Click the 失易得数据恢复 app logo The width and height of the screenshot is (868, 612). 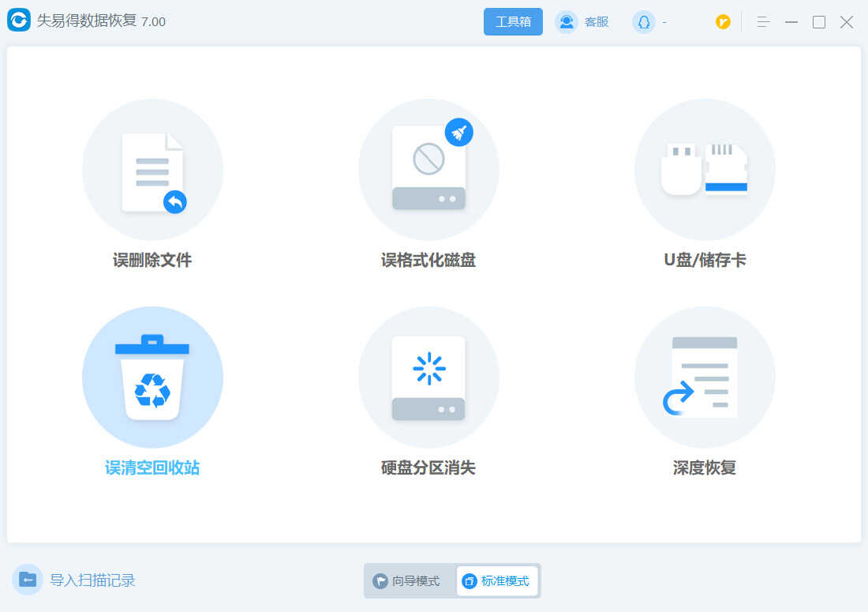click(x=19, y=21)
